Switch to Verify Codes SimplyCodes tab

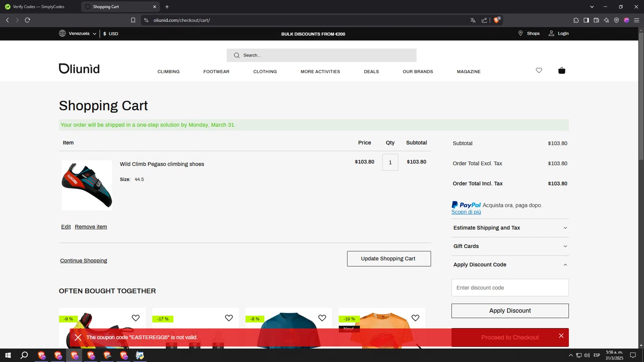[39, 6]
